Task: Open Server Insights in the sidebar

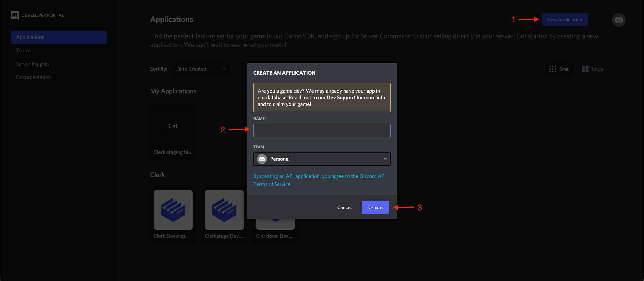Action: (x=33, y=64)
